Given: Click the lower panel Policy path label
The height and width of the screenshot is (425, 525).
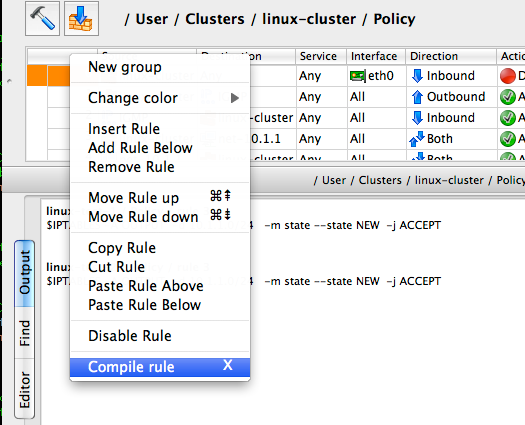Looking at the screenshot, I should 419,180.
